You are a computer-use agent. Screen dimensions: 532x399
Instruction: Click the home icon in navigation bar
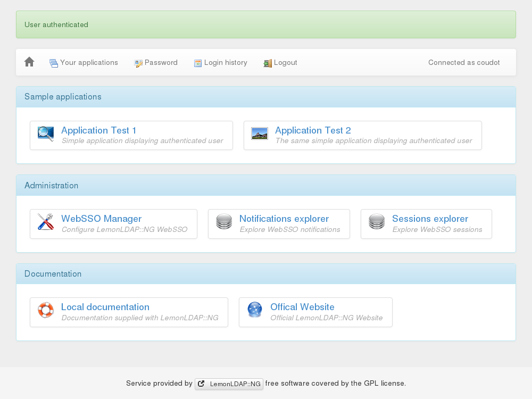coord(29,62)
